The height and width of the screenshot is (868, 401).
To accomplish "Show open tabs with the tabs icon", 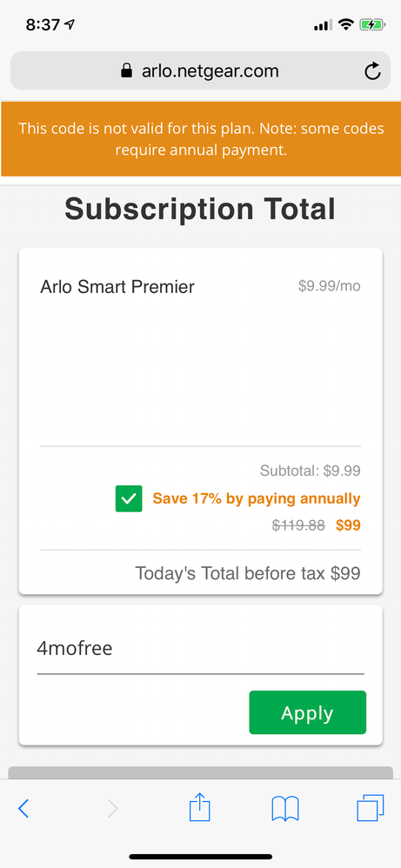I will coord(370,808).
